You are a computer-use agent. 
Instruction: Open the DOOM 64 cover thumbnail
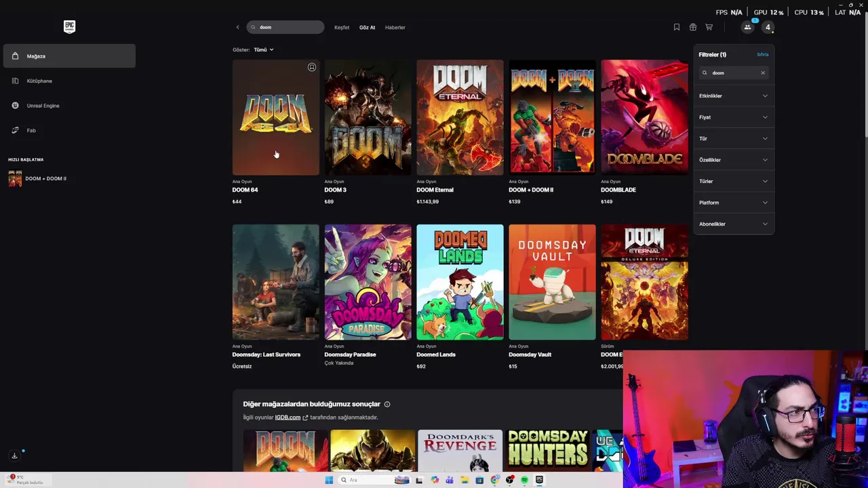[275, 117]
